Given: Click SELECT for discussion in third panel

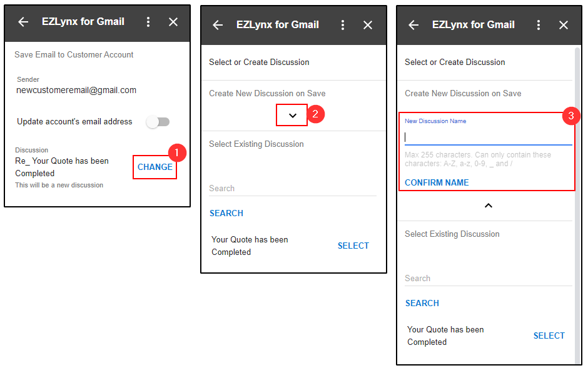Looking at the screenshot, I should (x=549, y=336).
